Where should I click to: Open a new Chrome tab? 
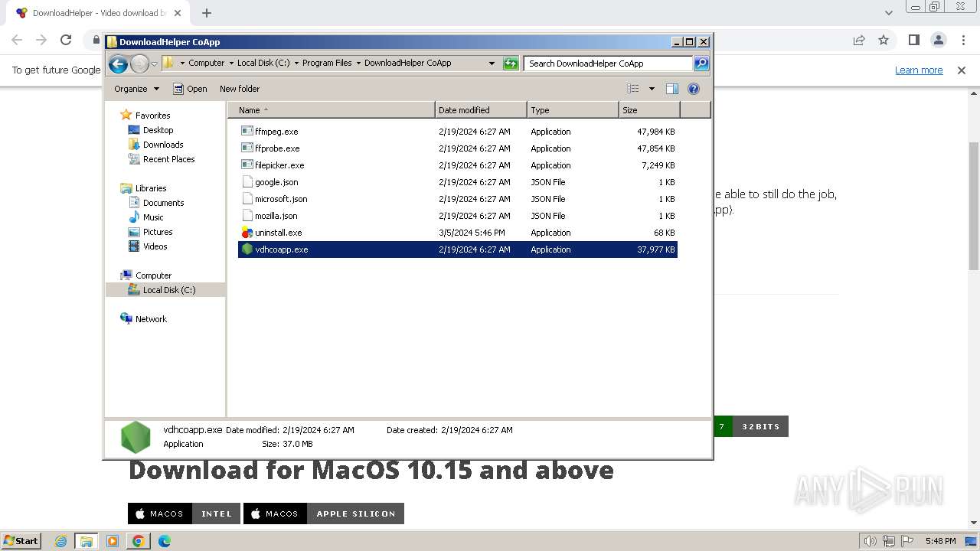point(207,13)
